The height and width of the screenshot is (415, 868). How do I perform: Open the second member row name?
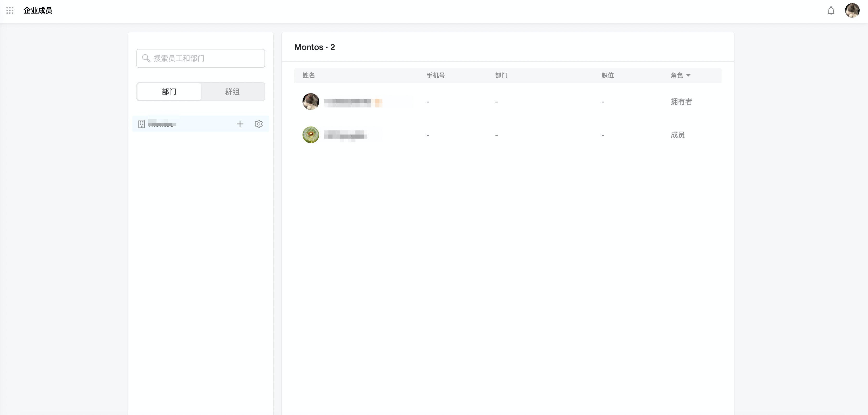345,135
